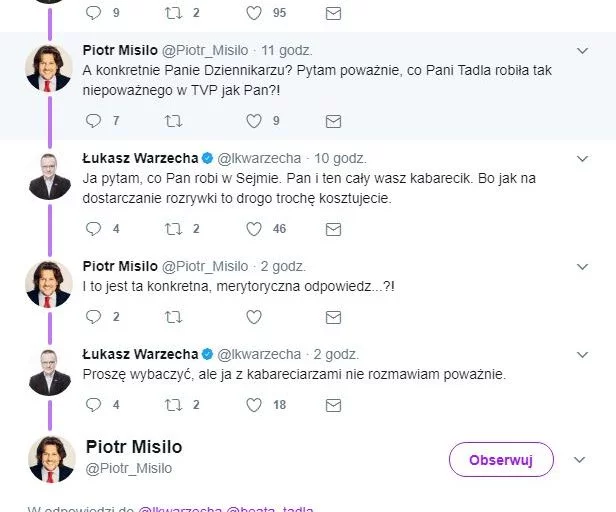Like Warzecha's tweet with 46 likes
This screenshot has height=512, width=616.
pyautogui.click(x=254, y=229)
